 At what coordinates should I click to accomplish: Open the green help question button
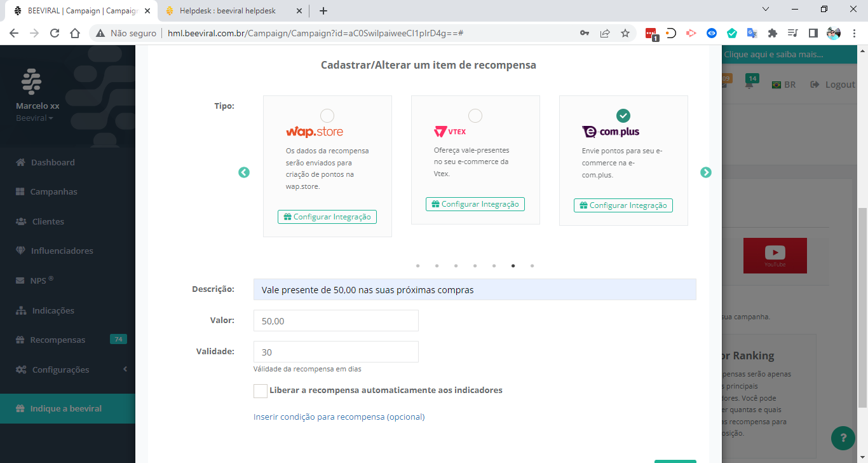click(x=843, y=438)
